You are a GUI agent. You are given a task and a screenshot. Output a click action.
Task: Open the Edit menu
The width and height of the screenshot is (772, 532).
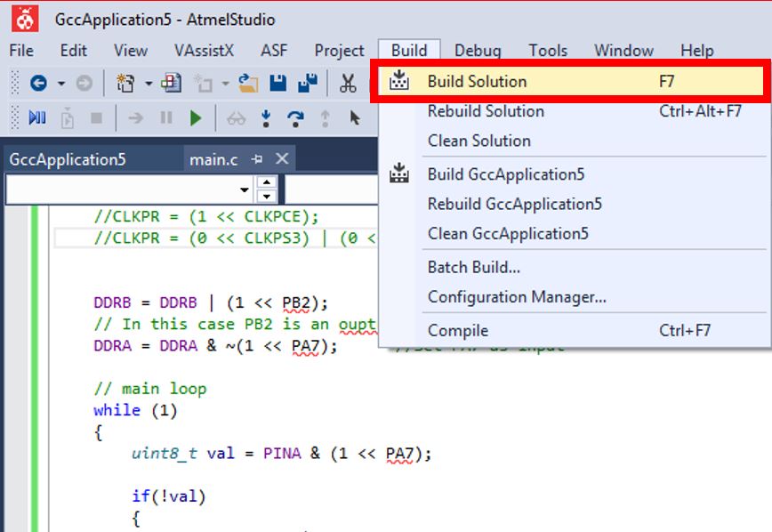pyautogui.click(x=73, y=50)
